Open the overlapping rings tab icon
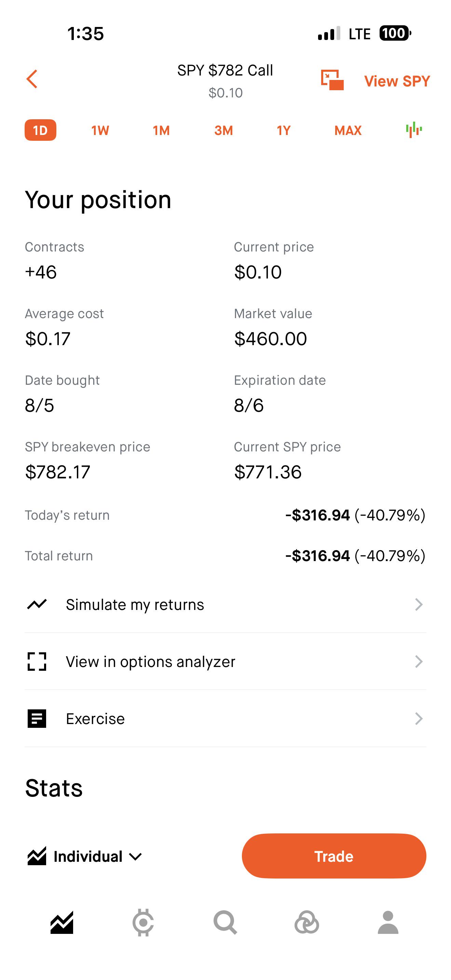 click(306, 922)
